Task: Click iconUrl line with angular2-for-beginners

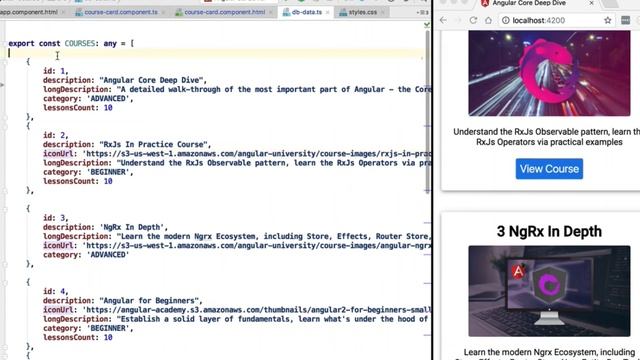Action: (x=237, y=310)
